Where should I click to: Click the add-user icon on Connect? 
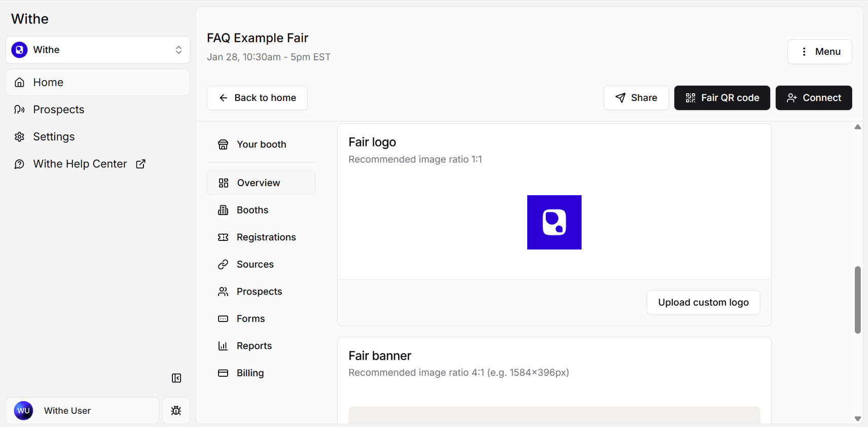pos(792,98)
